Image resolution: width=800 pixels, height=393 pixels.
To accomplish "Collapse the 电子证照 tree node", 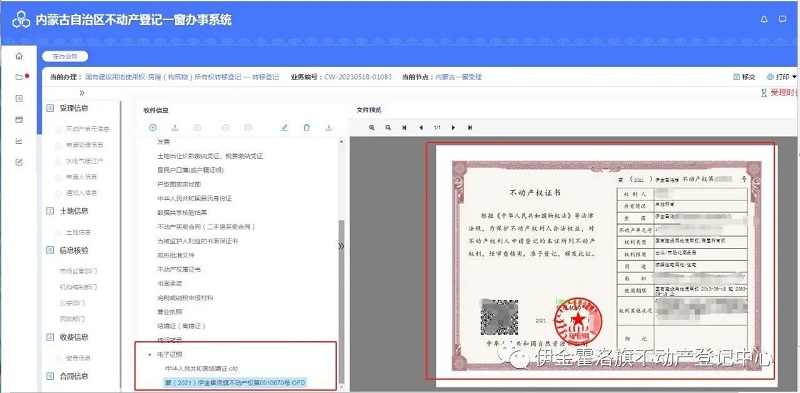I will click(x=149, y=354).
